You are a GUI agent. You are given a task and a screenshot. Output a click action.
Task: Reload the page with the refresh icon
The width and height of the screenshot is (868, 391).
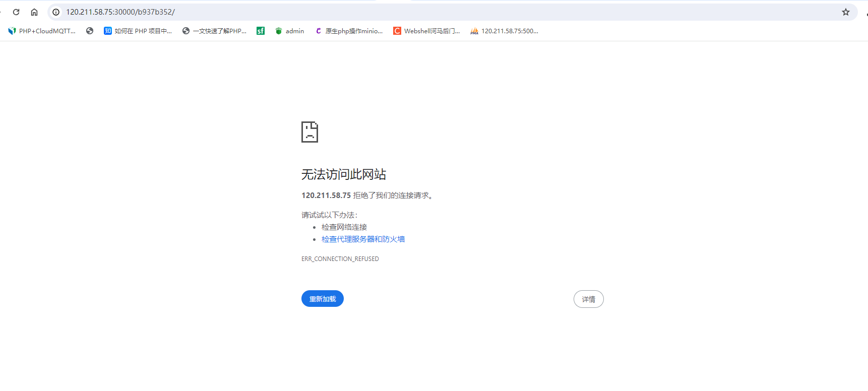coord(16,12)
